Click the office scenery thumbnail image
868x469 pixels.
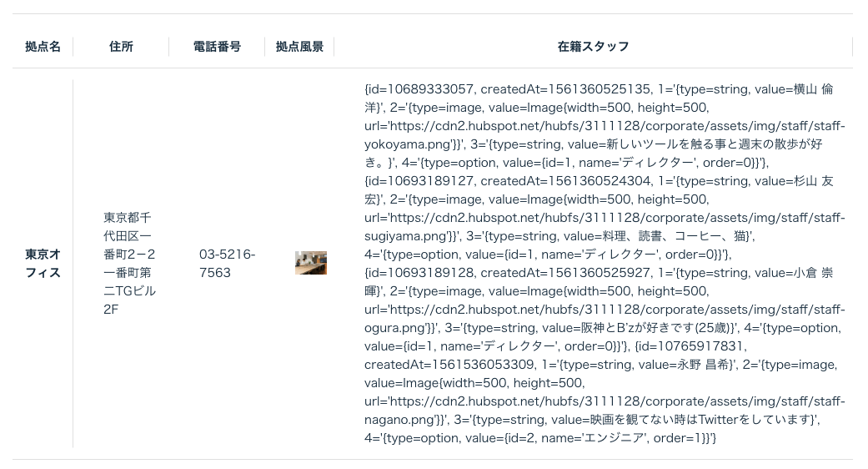click(310, 263)
